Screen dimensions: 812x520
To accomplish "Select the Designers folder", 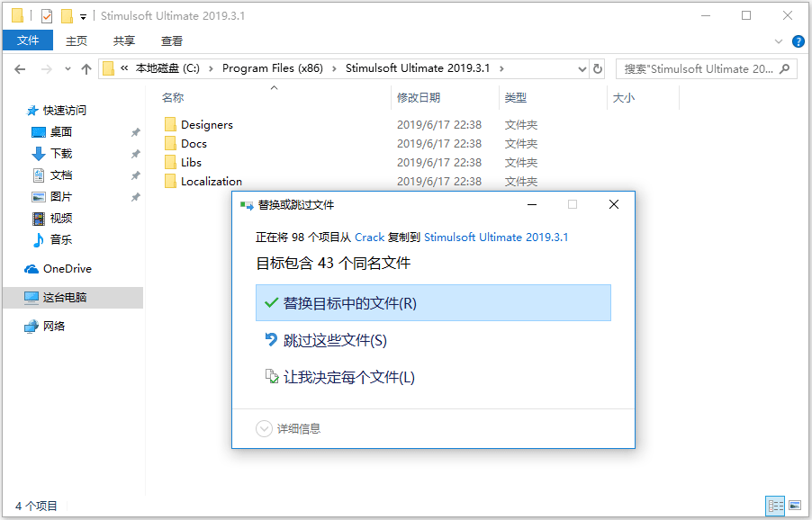I will point(207,125).
